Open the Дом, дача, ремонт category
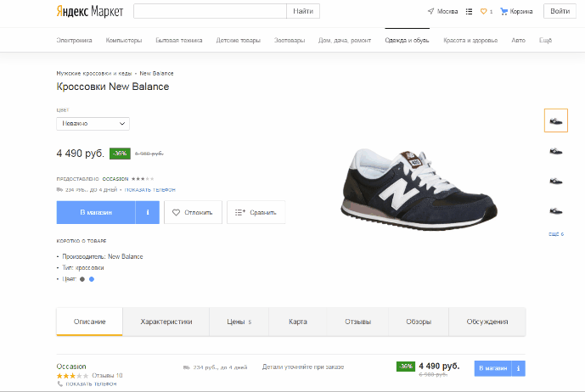 coord(345,40)
